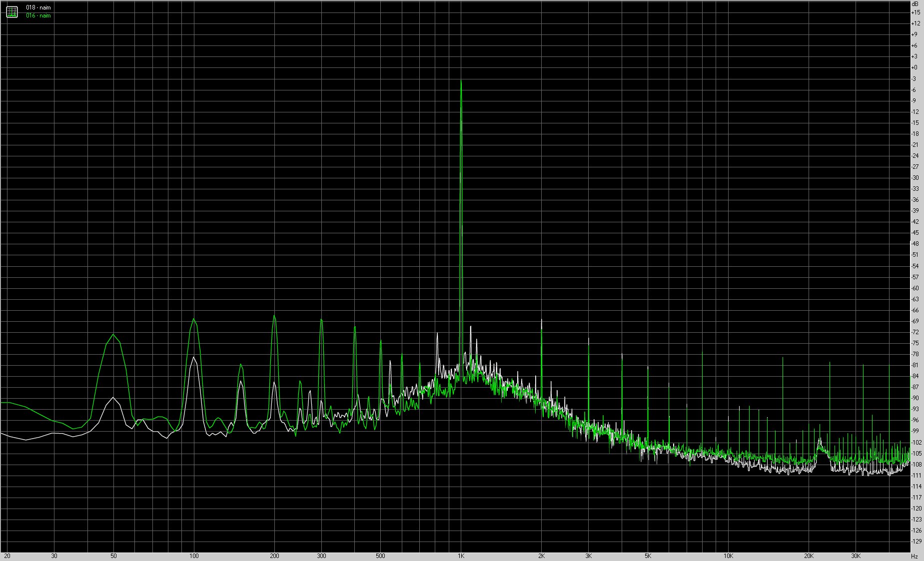Screen dimensions: 924x561
Task: Select the white '018 - naim' trace label
Action: (38, 8)
